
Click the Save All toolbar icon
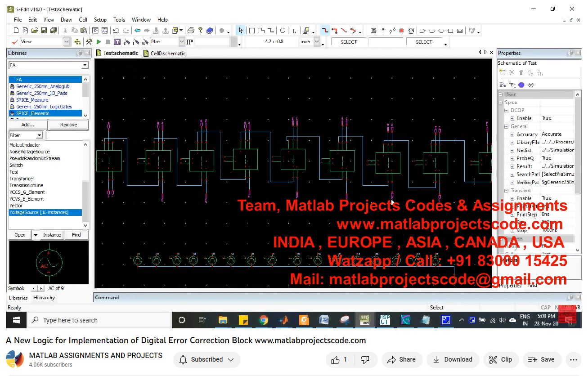pos(54,31)
